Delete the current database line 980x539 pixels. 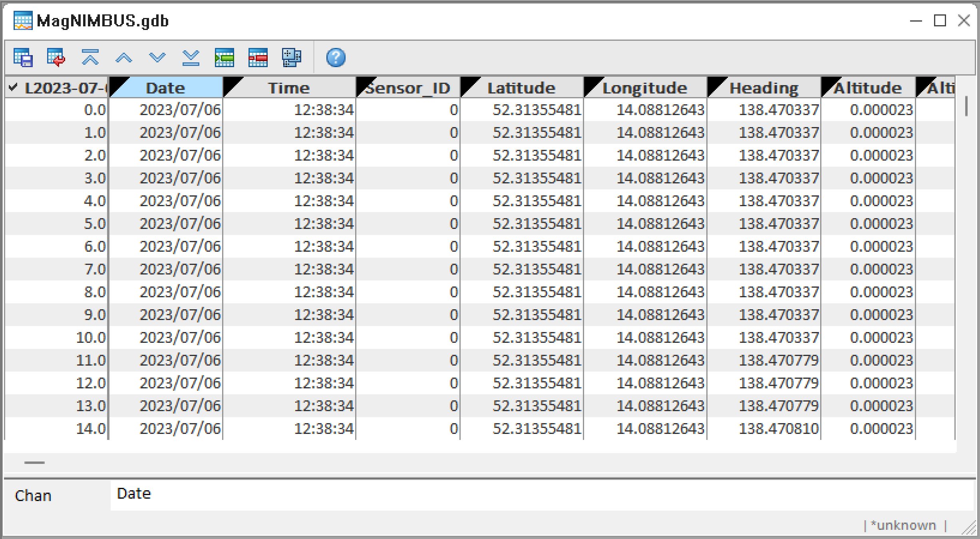pyautogui.click(x=258, y=58)
